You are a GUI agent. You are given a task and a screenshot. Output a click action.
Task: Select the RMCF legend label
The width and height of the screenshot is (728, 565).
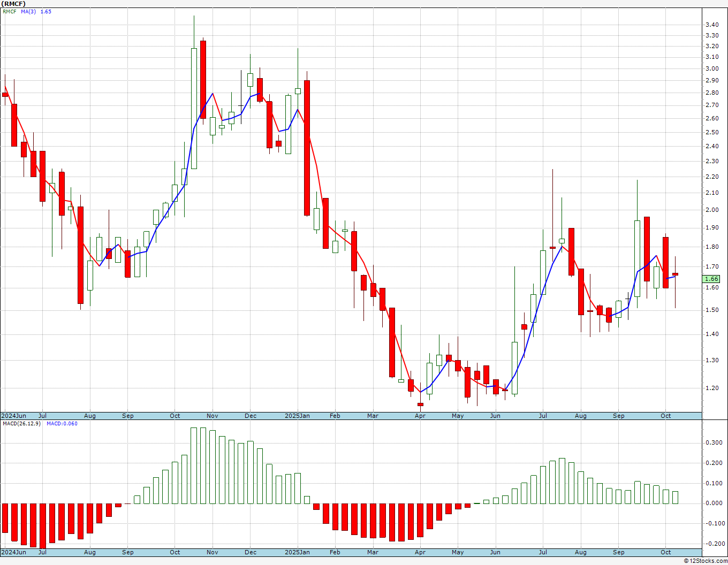pos(9,11)
